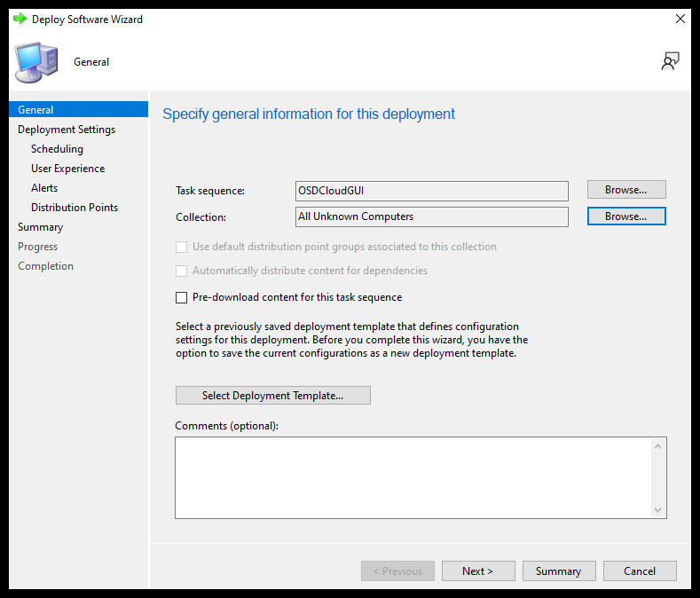Enable Pre-download content for this task sequence

[182, 297]
